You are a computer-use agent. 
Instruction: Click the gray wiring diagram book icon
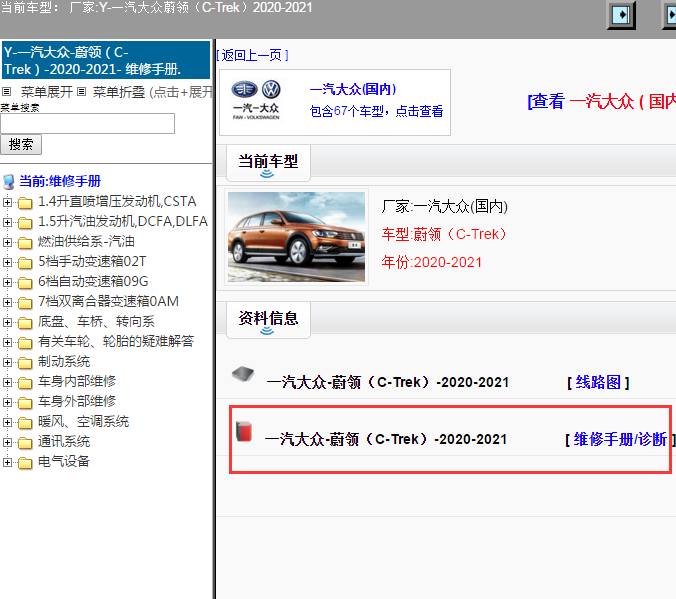tap(243, 374)
